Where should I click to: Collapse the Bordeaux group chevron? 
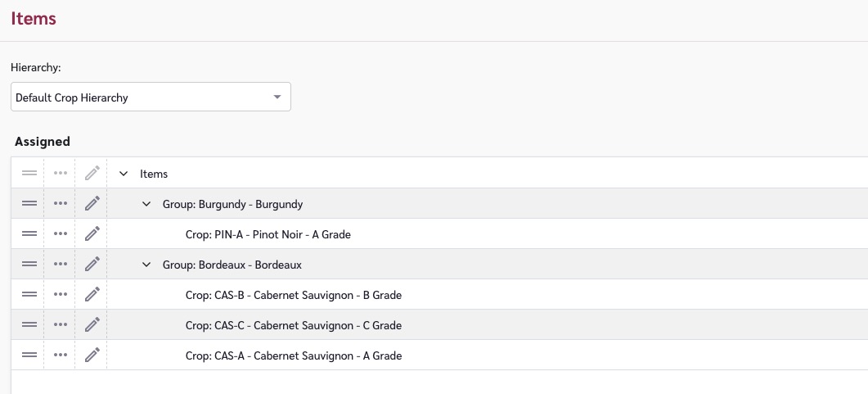click(147, 265)
